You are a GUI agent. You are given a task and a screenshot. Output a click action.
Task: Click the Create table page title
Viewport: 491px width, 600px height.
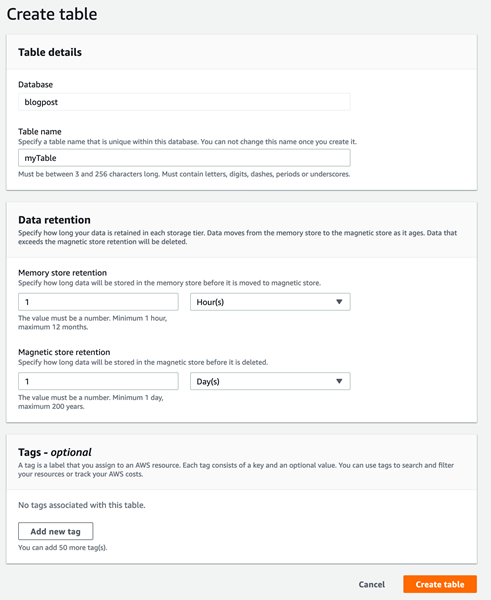tap(52, 14)
